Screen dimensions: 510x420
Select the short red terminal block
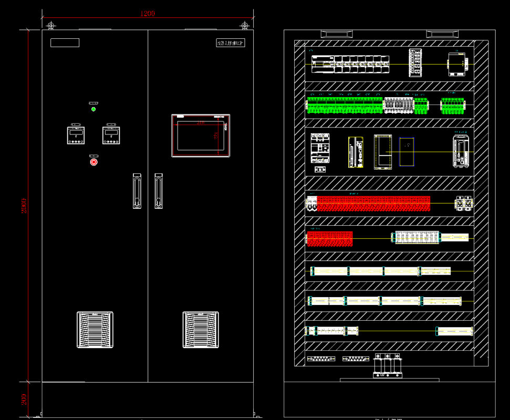tap(330, 238)
